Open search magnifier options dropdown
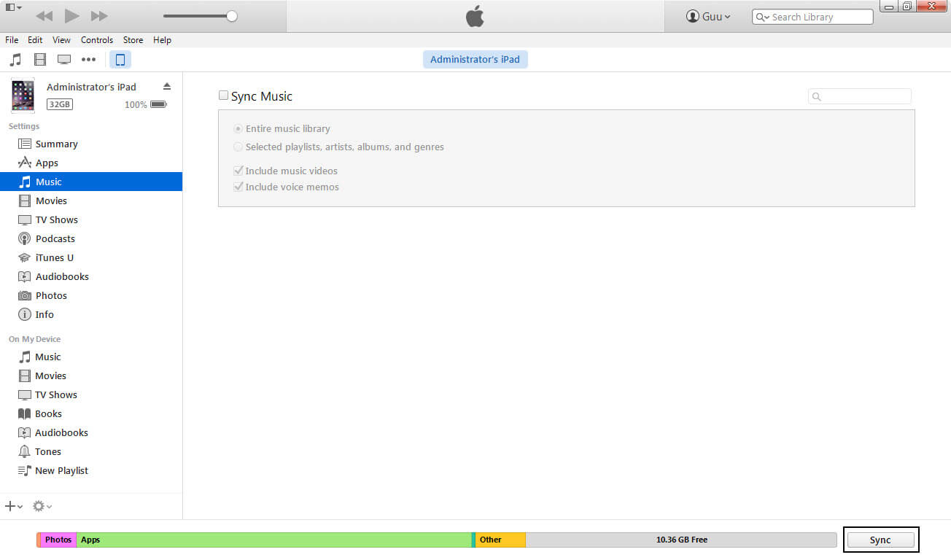The height and width of the screenshot is (560, 951). pyautogui.click(x=763, y=17)
